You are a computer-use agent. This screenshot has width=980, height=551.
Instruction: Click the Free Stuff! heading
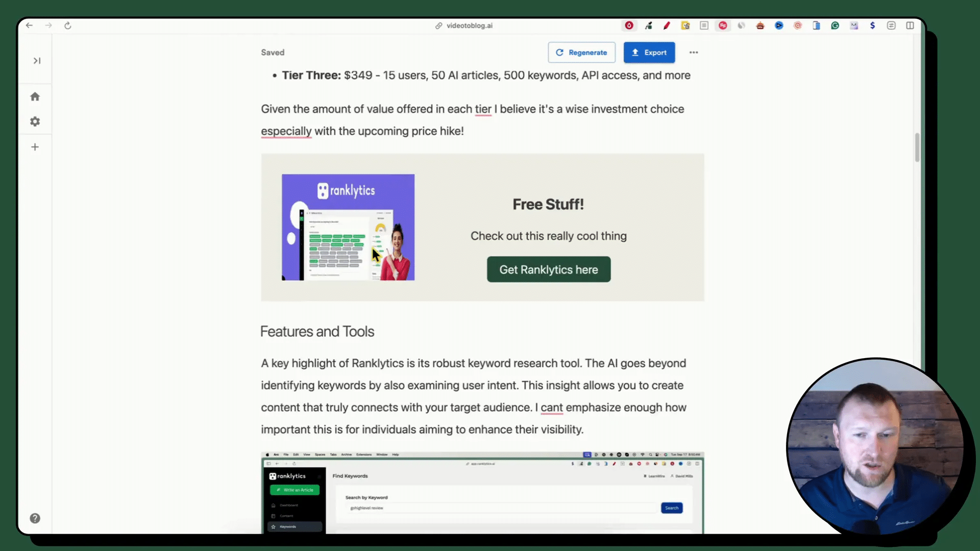548,205
